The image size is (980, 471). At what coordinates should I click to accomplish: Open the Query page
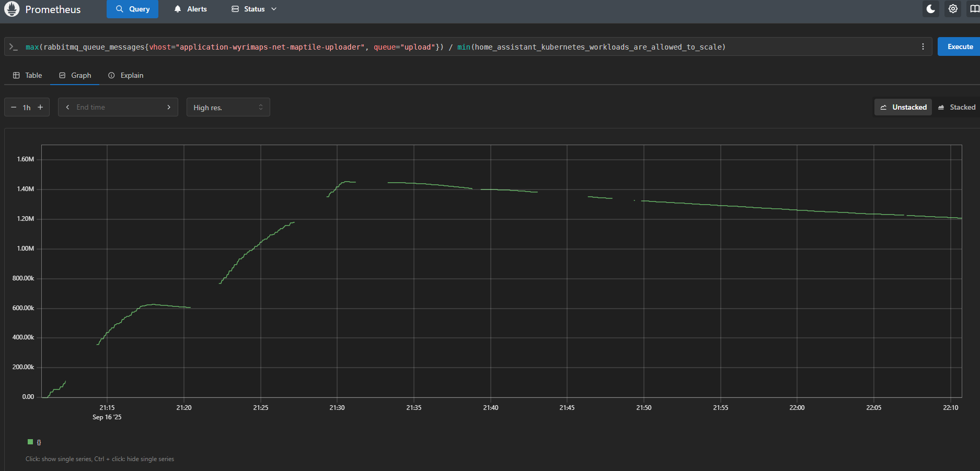[x=132, y=9]
